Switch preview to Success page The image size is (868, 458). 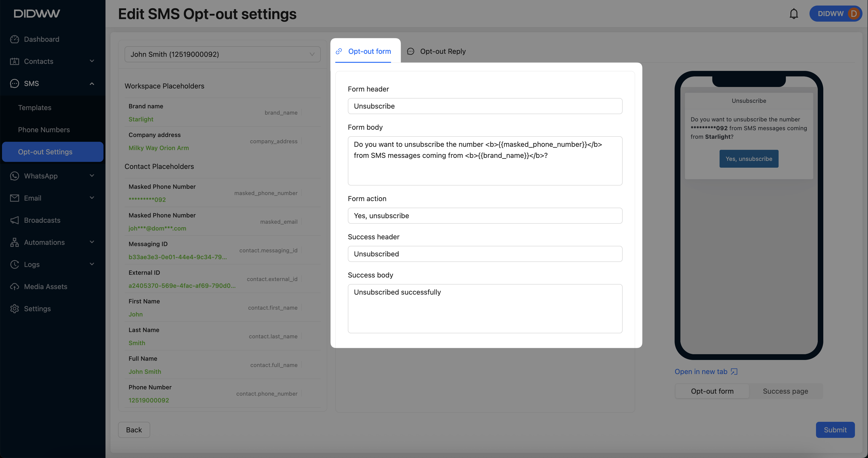tap(785, 391)
